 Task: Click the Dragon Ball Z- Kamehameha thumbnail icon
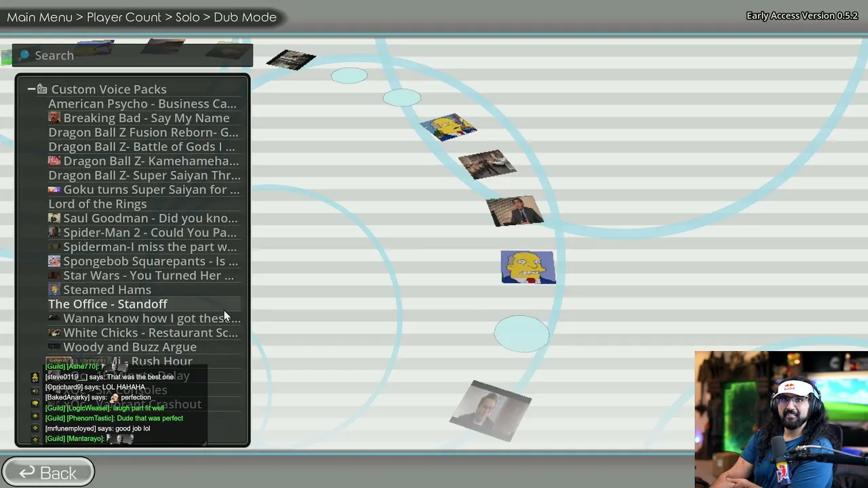click(54, 161)
